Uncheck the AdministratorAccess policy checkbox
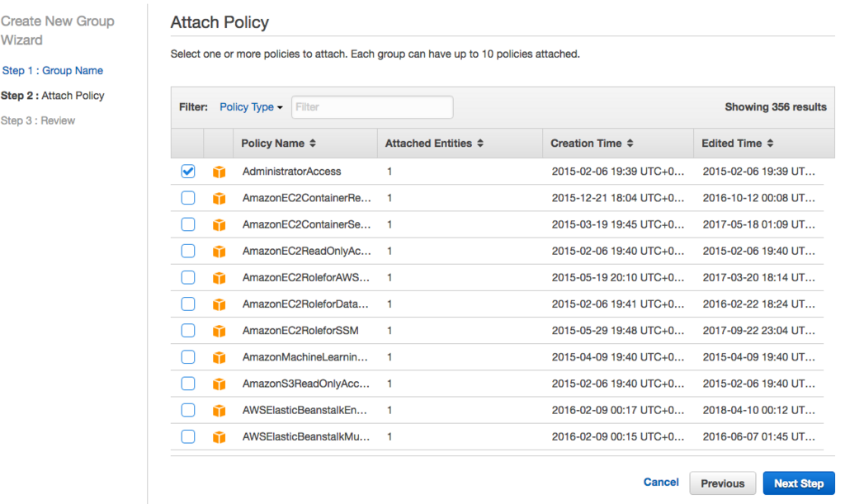The image size is (845, 504). click(188, 172)
